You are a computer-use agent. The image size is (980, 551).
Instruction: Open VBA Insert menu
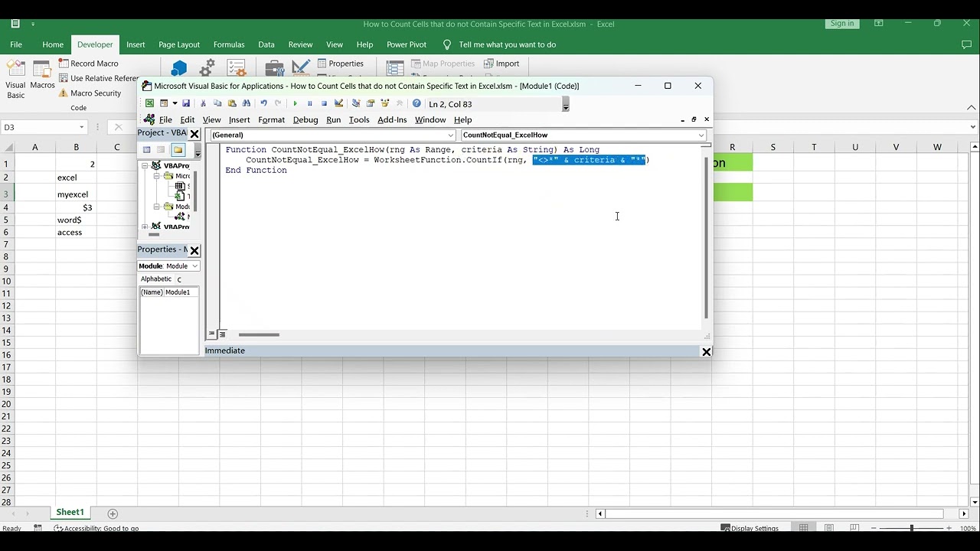(x=239, y=119)
